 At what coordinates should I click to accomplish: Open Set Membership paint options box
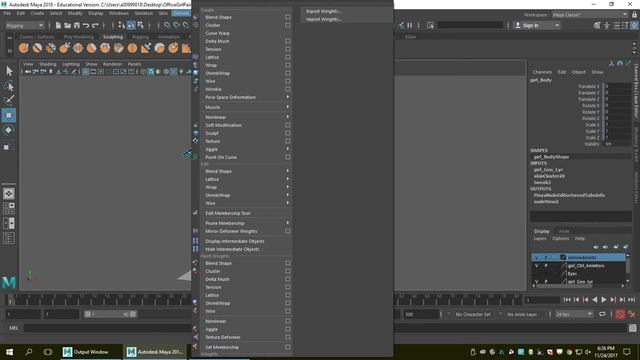pyautogui.click(x=288, y=347)
